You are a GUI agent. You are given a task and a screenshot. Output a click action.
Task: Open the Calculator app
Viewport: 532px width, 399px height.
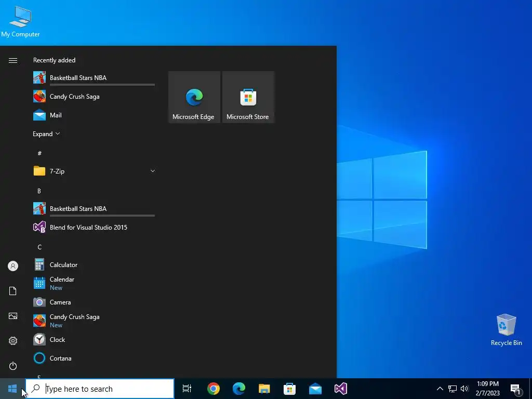tap(94, 265)
